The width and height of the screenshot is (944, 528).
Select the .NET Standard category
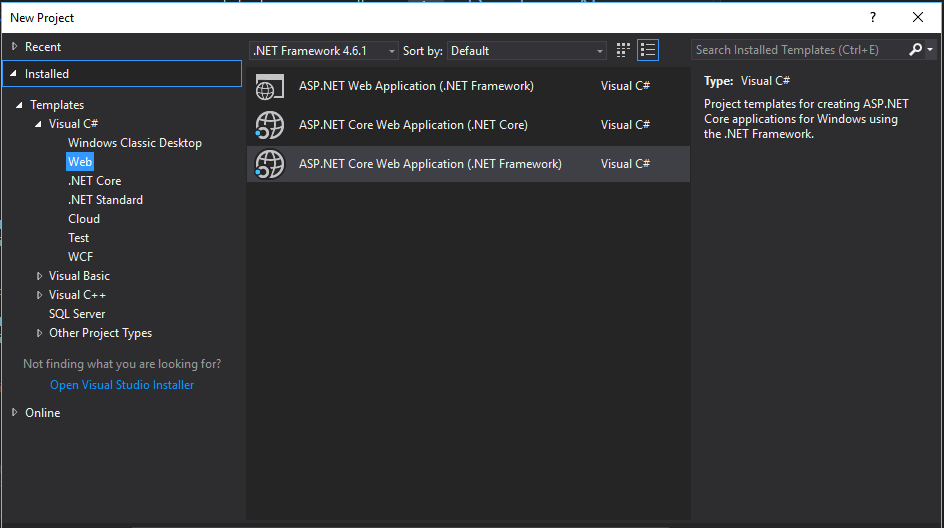pyautogui.click(x=105, y=200)
